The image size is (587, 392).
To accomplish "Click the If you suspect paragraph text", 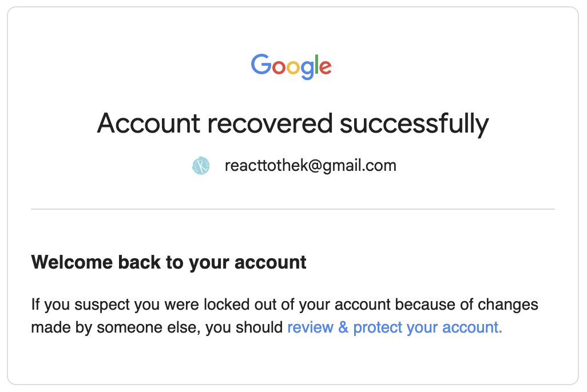I will (284, 315).
